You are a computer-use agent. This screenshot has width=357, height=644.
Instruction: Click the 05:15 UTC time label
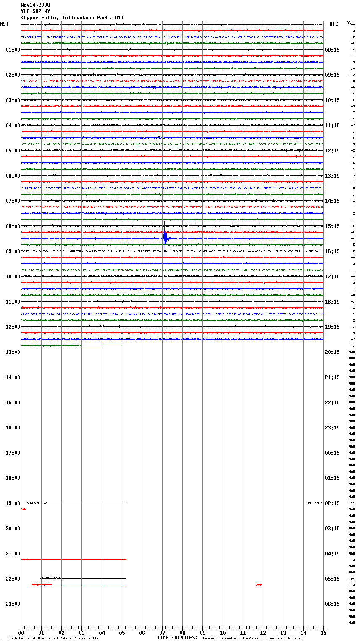tap(332, 579)
